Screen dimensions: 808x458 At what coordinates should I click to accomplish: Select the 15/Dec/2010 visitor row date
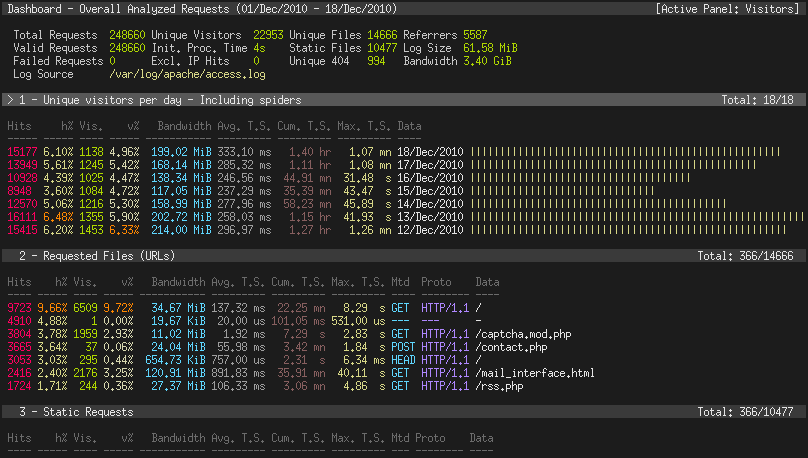pos(430,191)
